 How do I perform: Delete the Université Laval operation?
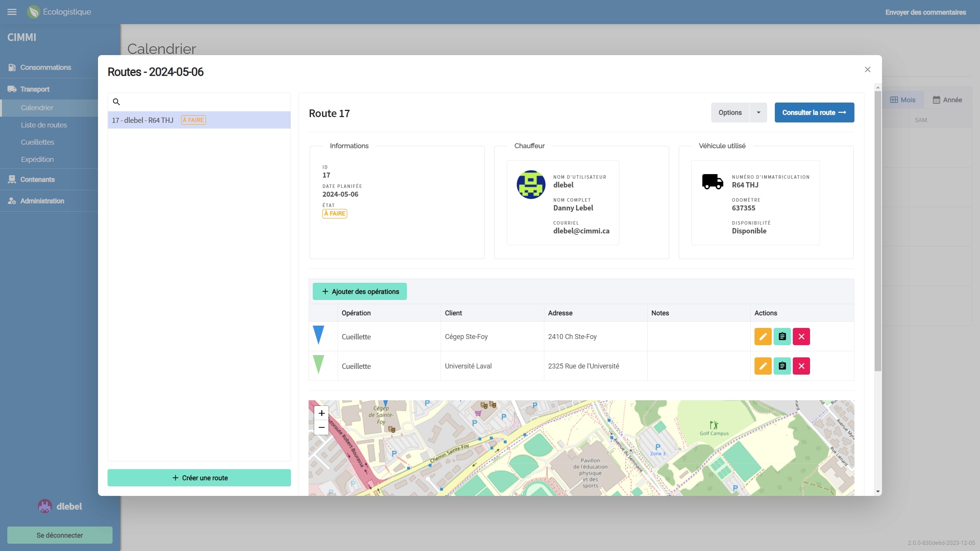801,366
